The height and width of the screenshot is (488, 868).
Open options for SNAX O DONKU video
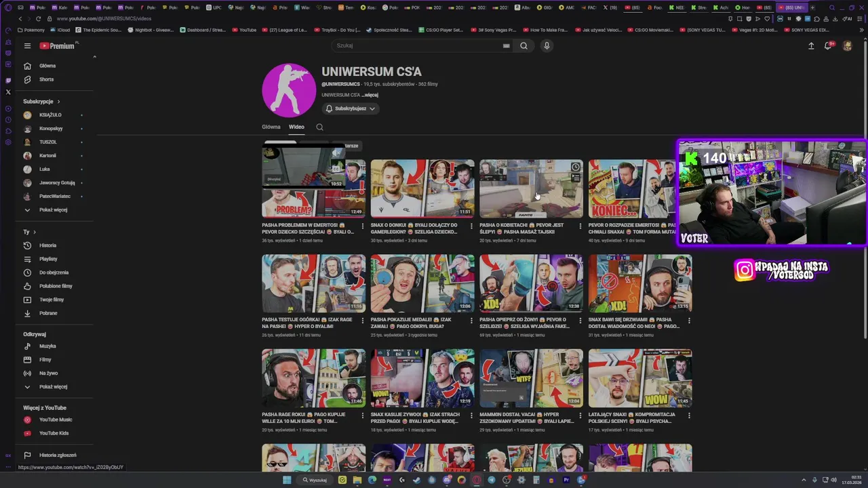click(x=471, y=226)
